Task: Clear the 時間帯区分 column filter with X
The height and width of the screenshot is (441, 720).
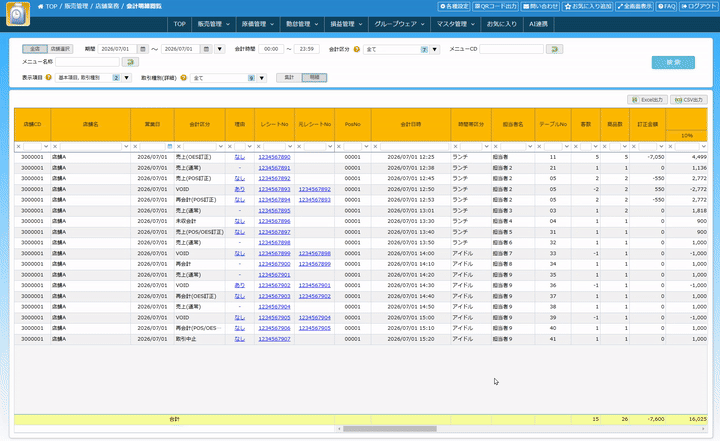Action: 455,147
